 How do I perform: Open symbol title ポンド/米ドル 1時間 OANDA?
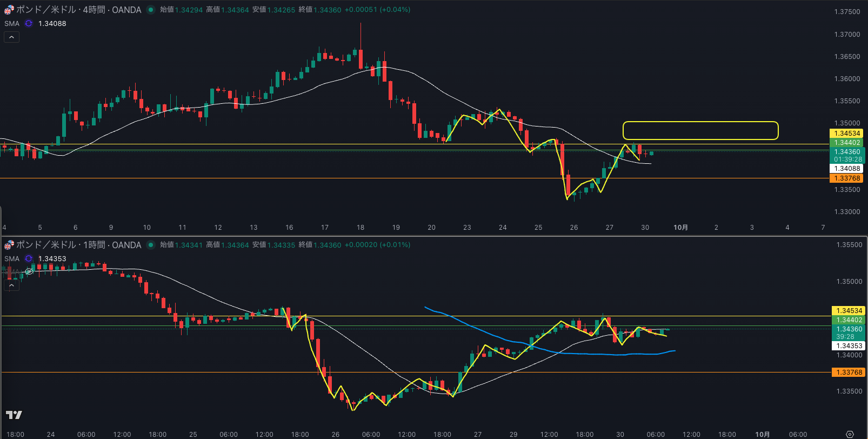[78, 245]
